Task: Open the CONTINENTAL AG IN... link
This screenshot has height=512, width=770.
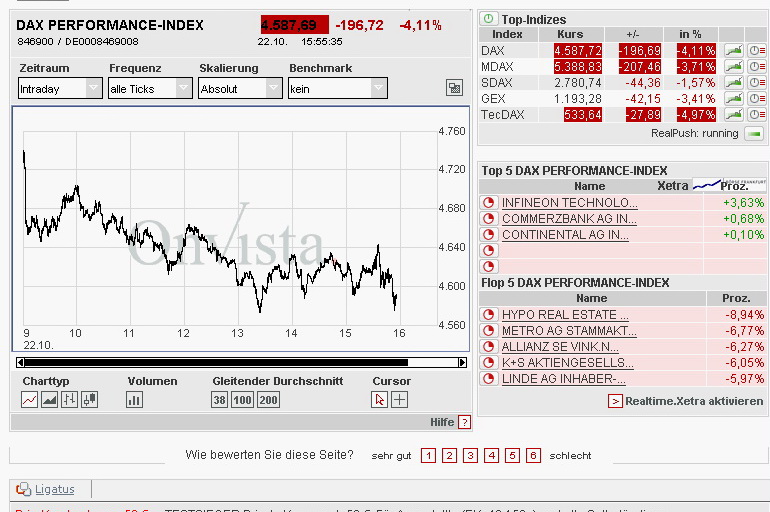Action: pyautogui.click(x=565, y=235)
